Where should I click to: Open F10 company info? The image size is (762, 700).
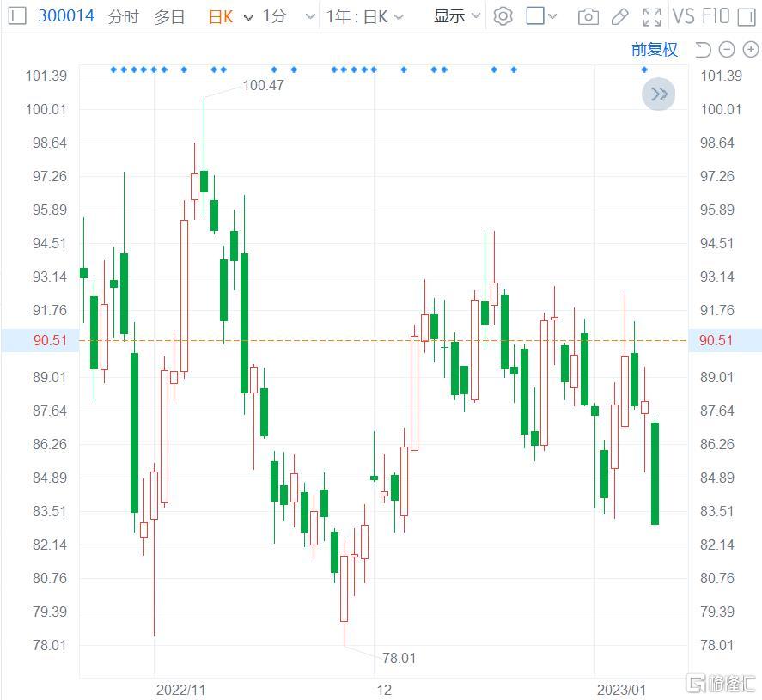pos(716,16)
